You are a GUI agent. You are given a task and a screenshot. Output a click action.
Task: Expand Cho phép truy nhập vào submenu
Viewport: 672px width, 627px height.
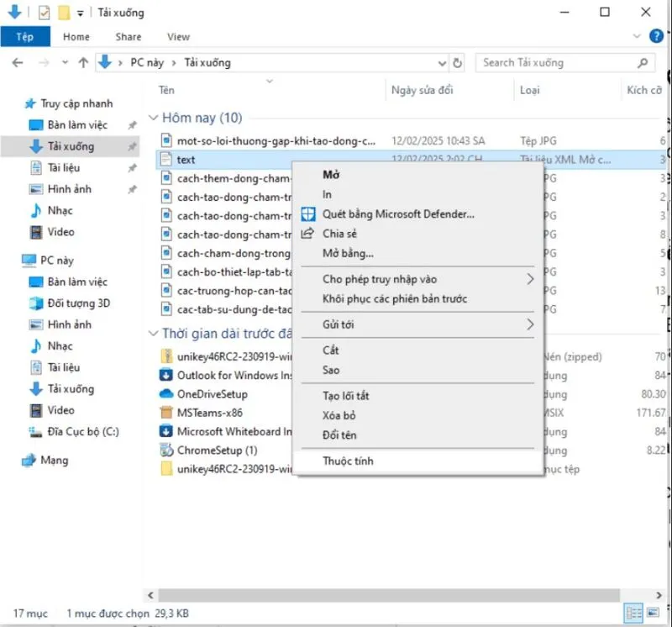530,279
